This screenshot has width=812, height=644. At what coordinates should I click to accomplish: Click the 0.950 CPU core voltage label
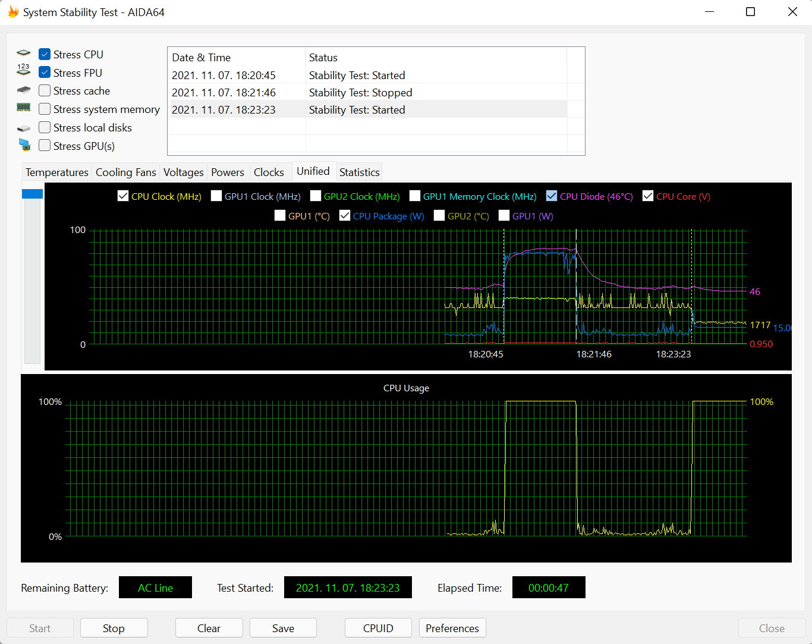click(761, 344)
